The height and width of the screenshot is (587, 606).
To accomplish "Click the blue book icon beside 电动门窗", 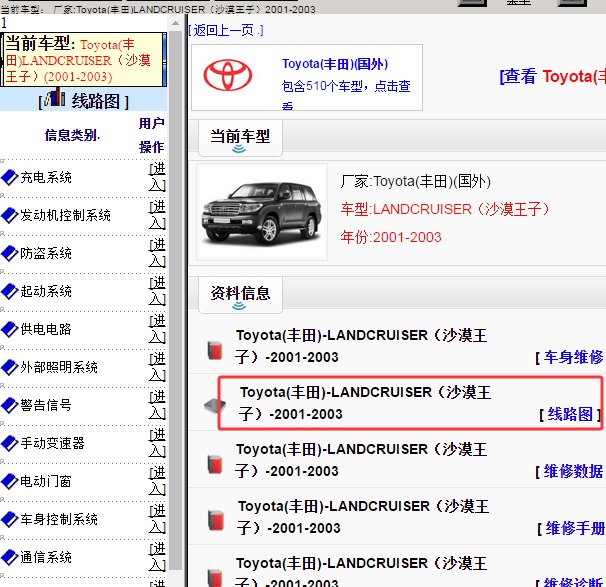I will click(10, 481).
